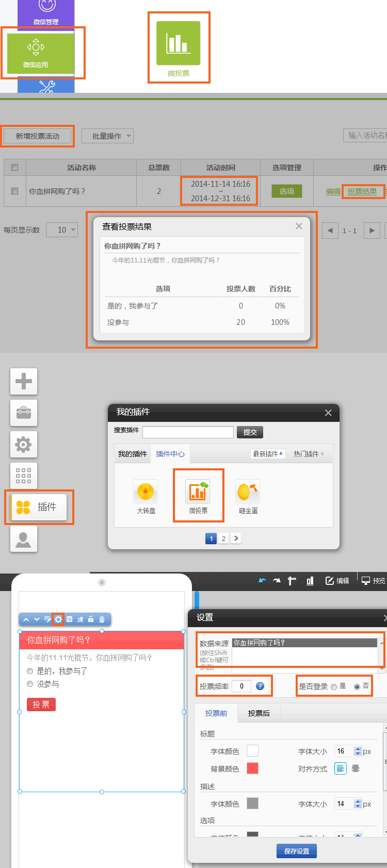Screen dimensions: 387x868
Task: Click the gear icon in widget toolbar
Action: pyautogui.click(x=58, y=619)
